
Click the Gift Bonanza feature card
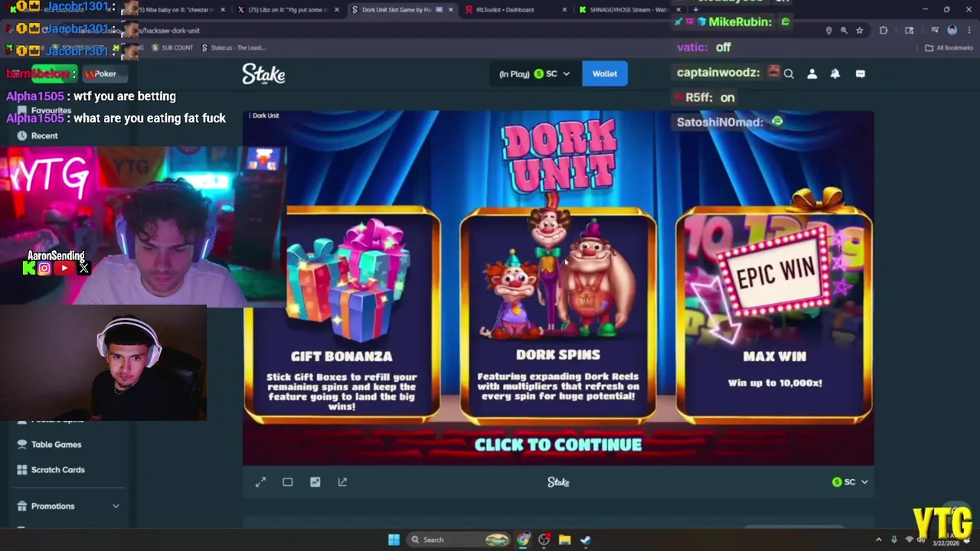pos(341,315)
